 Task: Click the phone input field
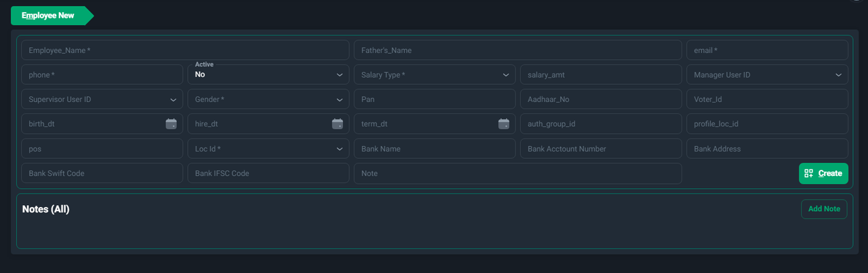(102, 75)
